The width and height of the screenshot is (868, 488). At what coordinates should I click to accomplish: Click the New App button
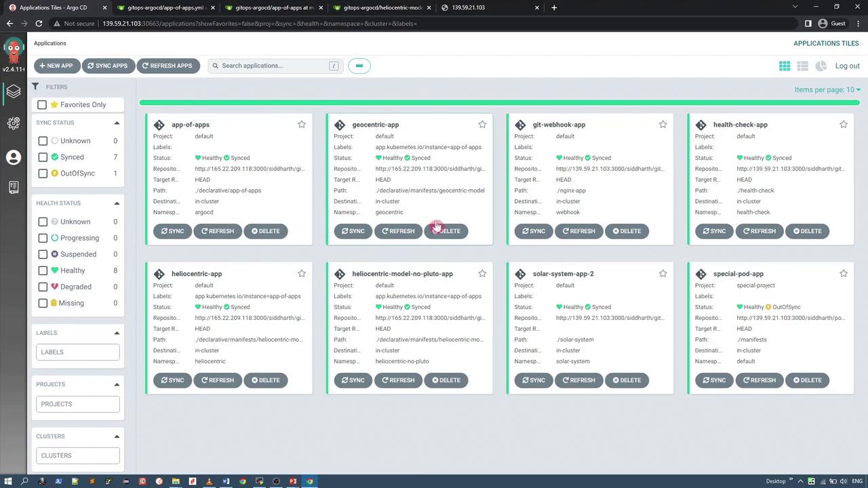click(x=56, y=66)
